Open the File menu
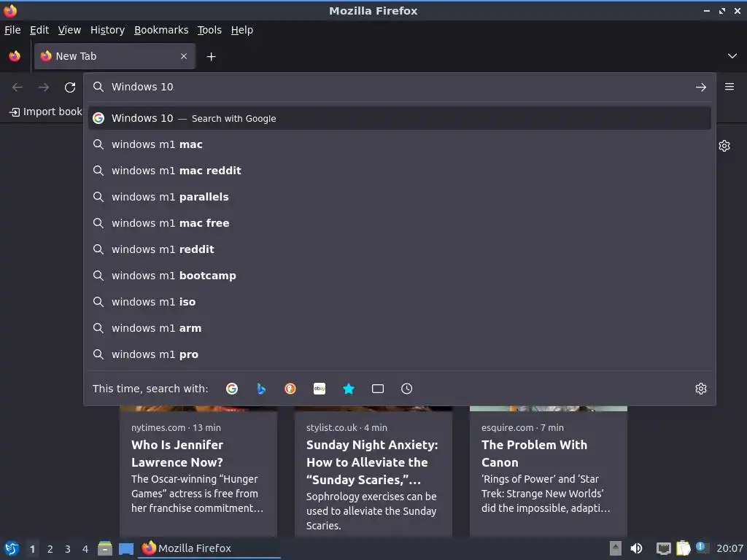 (x=12, y=30)
